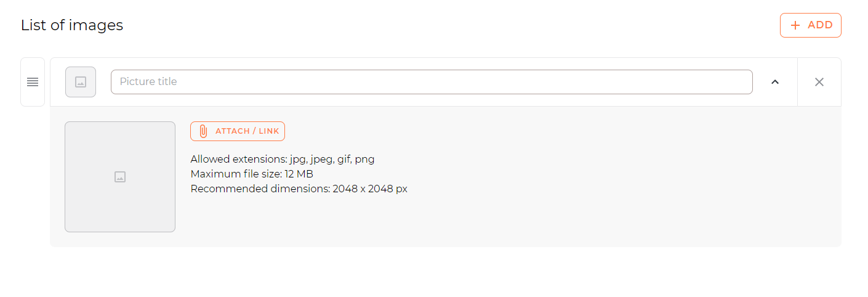Focus the Picture title input field
Screen dimensions: 868x297
pos(431,82)
